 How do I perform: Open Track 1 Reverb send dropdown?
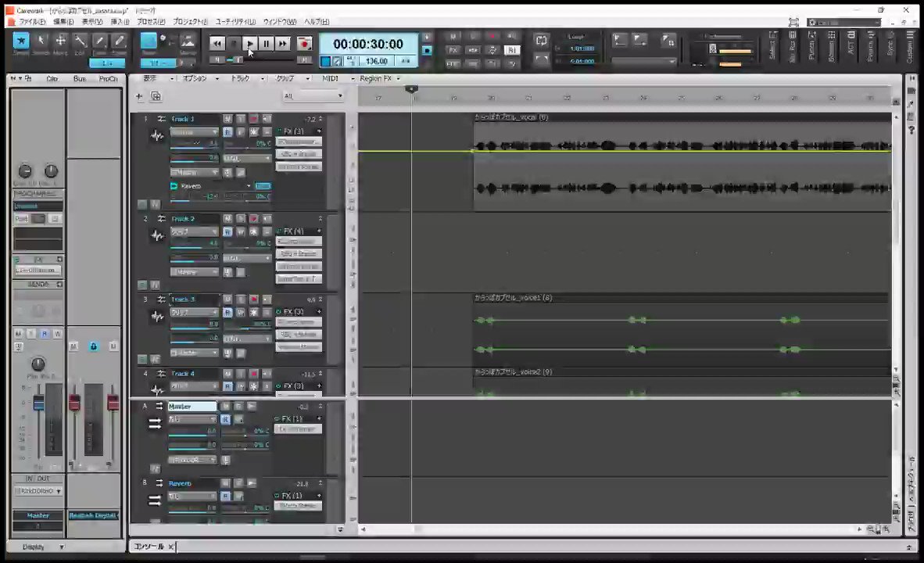tap(249, 186)
